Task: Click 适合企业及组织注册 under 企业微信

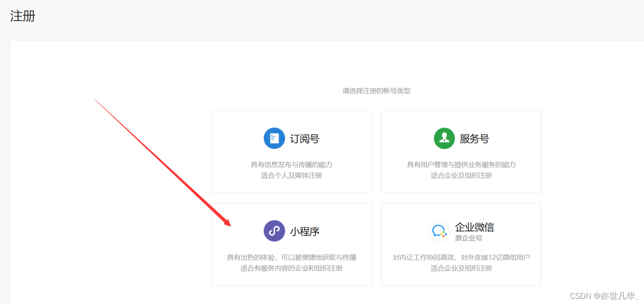Action: 461,268
